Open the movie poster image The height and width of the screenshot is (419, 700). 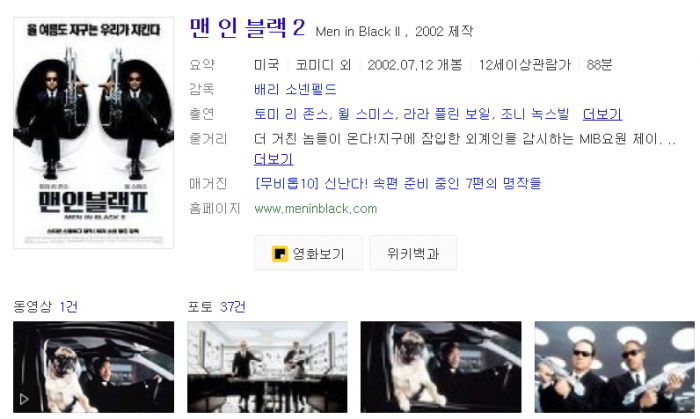click(x=93, y=133)
